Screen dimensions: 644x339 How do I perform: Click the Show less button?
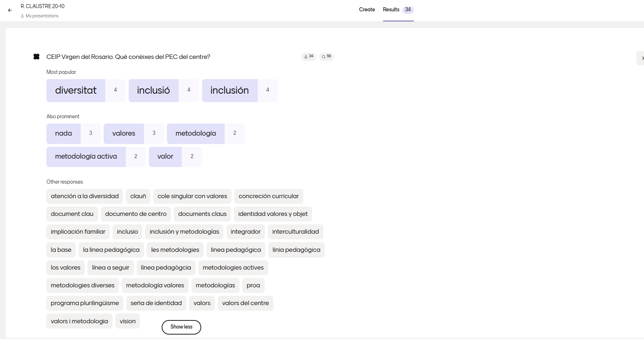point(181,327)
